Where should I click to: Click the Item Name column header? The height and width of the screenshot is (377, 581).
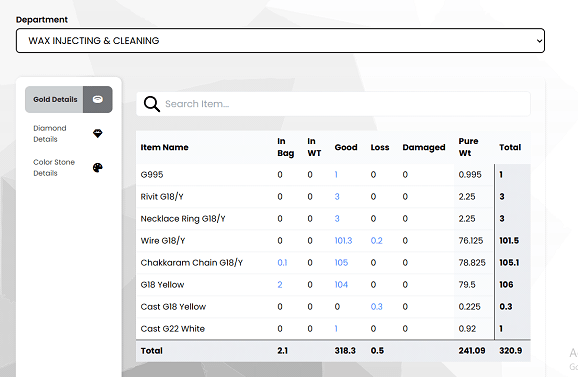point(164,147)
